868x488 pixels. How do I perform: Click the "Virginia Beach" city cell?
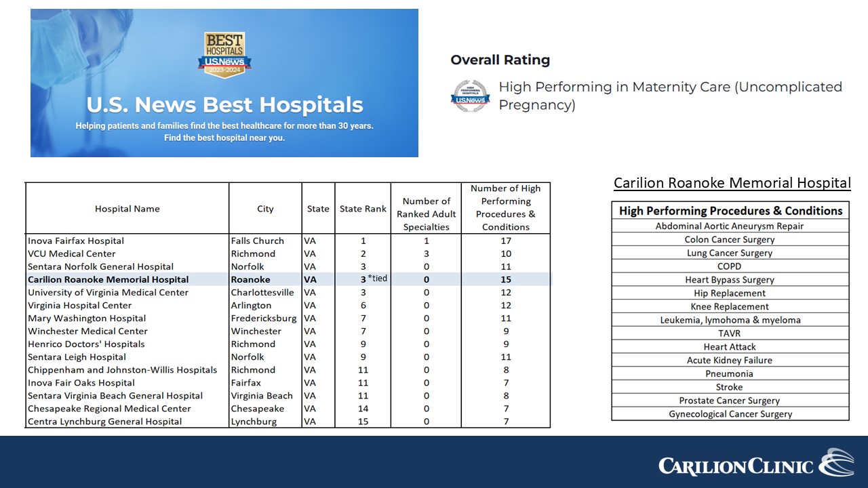[x=265, y=395]
